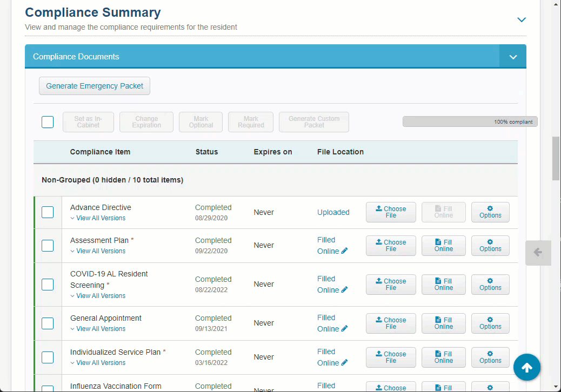
Task: Click the Compliance Summary heading
Action: click(x=92, y=12)
